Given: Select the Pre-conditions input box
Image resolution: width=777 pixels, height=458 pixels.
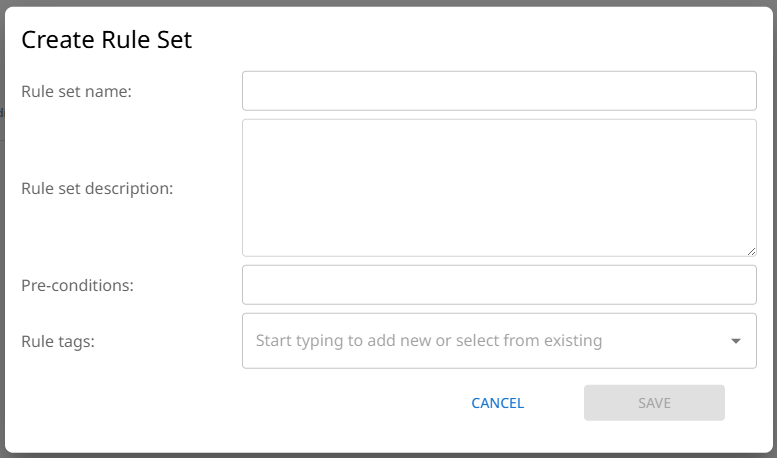Looking at the screenshot, I should click(499, 285).
